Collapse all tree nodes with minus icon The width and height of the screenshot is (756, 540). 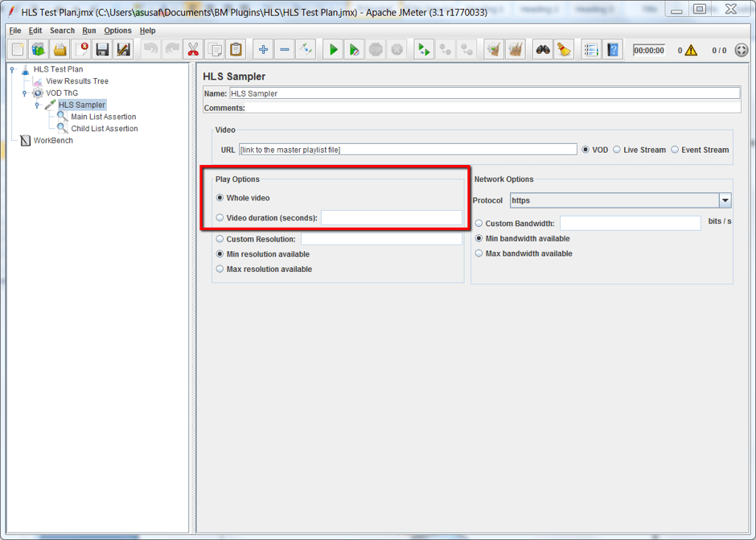[285, 50]
